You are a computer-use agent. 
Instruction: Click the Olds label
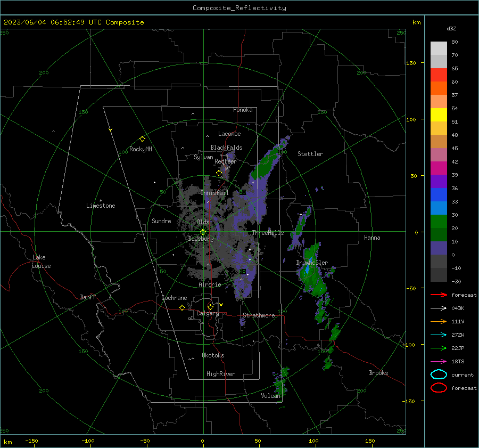tap(203, 222)
